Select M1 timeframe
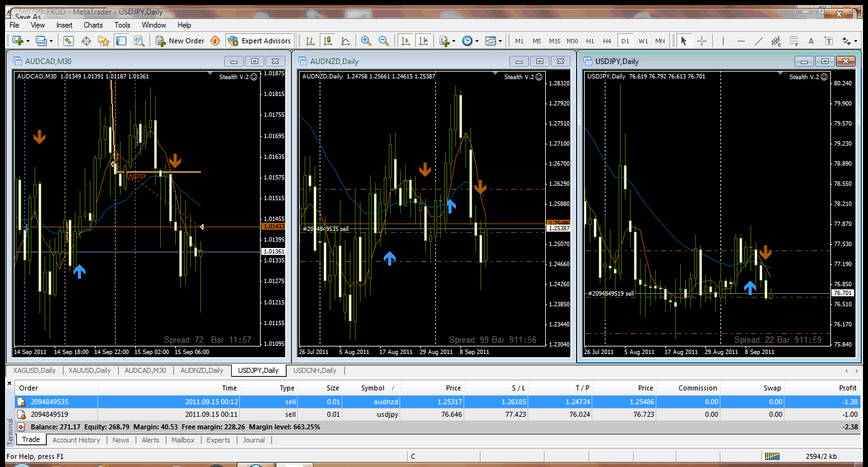Viewport: 868px width, 467px height. coord(519,41)
